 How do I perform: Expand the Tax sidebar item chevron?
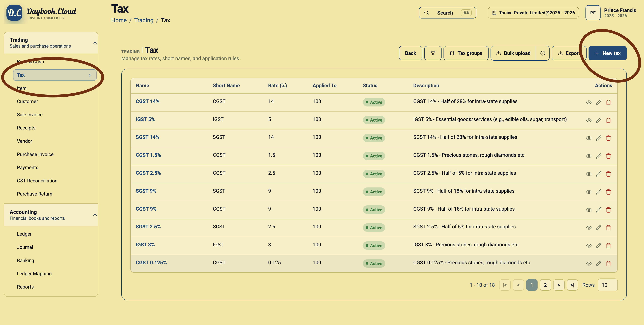coord(90,75)
